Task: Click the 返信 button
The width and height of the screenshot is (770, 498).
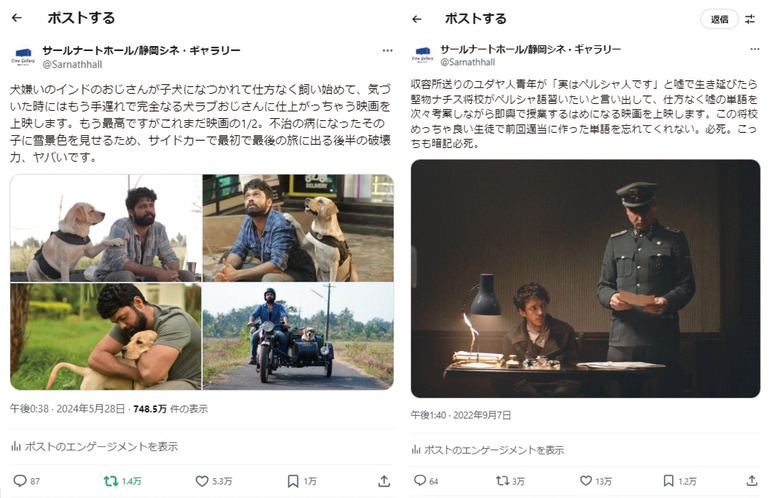Action: pyautogui.click(x=719, y=19)
